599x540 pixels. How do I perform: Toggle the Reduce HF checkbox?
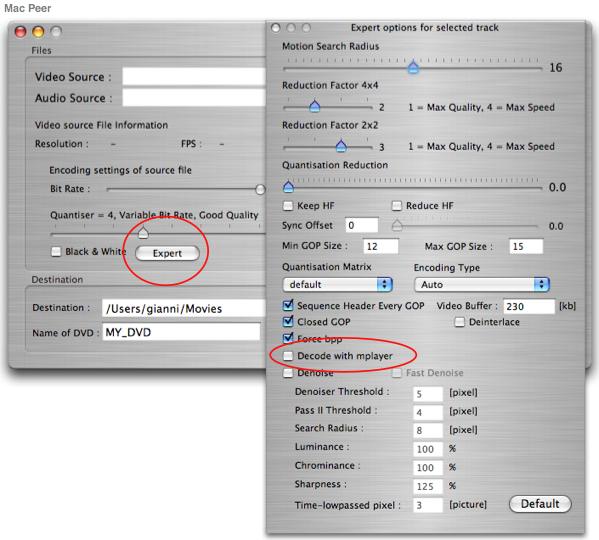pyautogui.click(x=397, y=206)
